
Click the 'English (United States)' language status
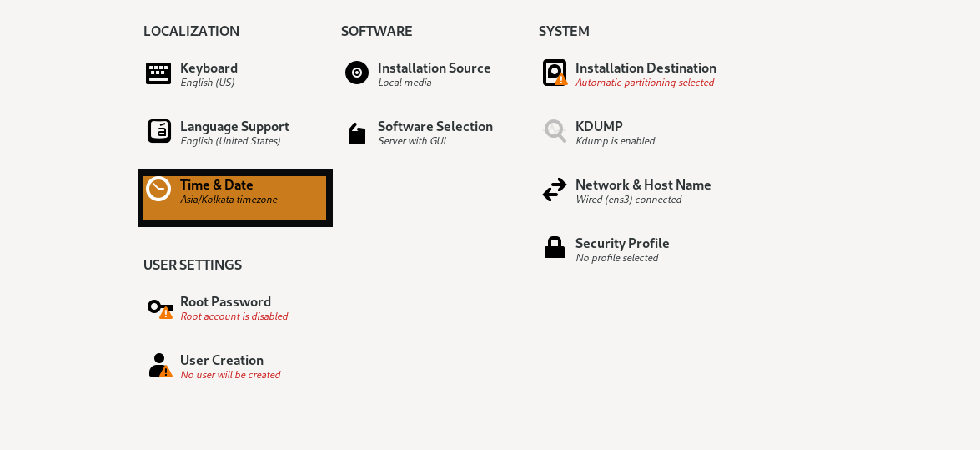(x=231, y=141)
